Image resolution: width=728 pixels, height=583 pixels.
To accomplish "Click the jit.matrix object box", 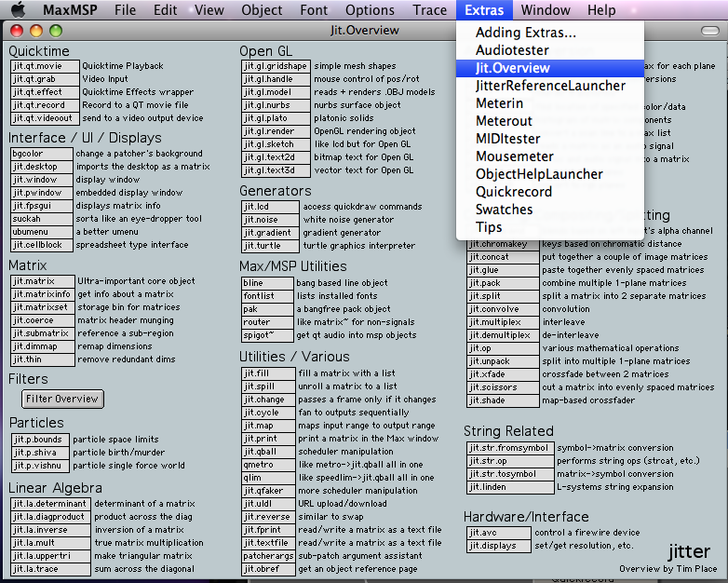I will [42, 281].
